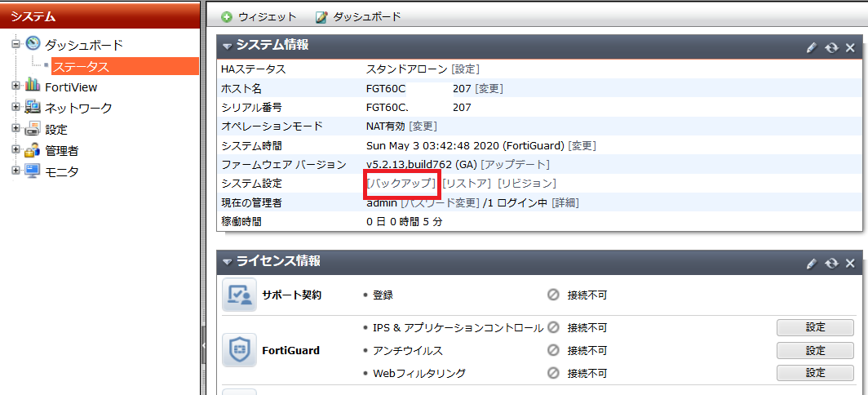868x395 pixels.
Task: Click 接続不可 status icon for IPS row
Action: (553, 328)
